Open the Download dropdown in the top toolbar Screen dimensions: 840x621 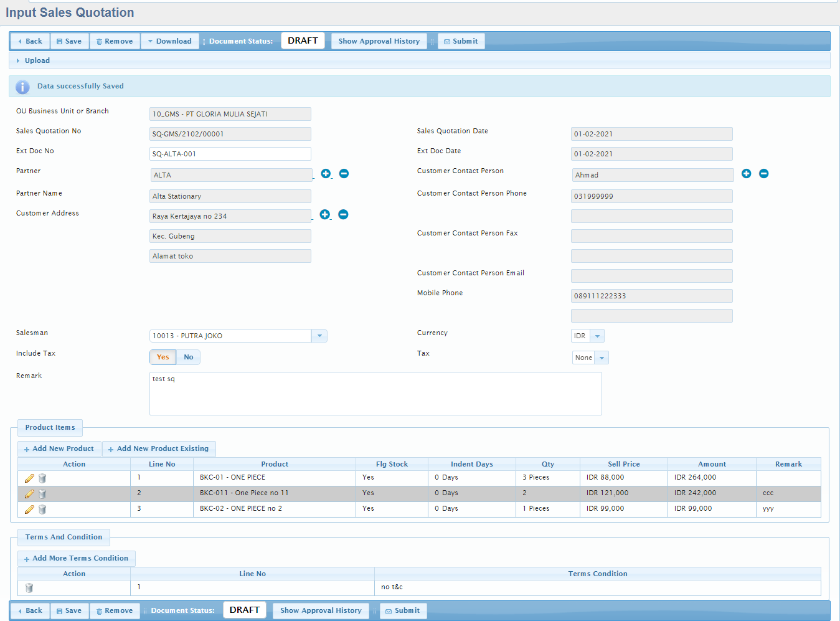169,41
